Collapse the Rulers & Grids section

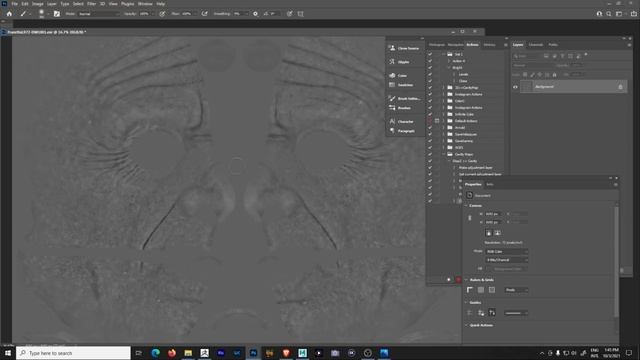coord(466,280)
